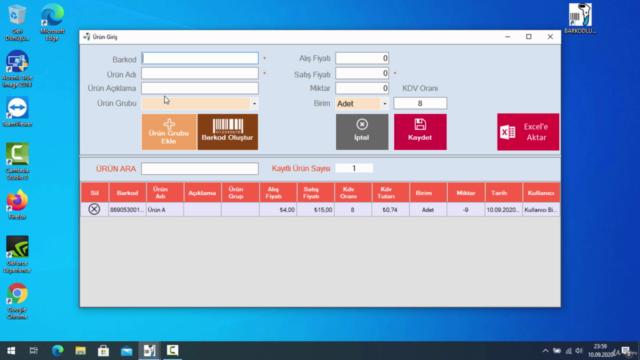Open Windows Start menu

pos(11,351)
